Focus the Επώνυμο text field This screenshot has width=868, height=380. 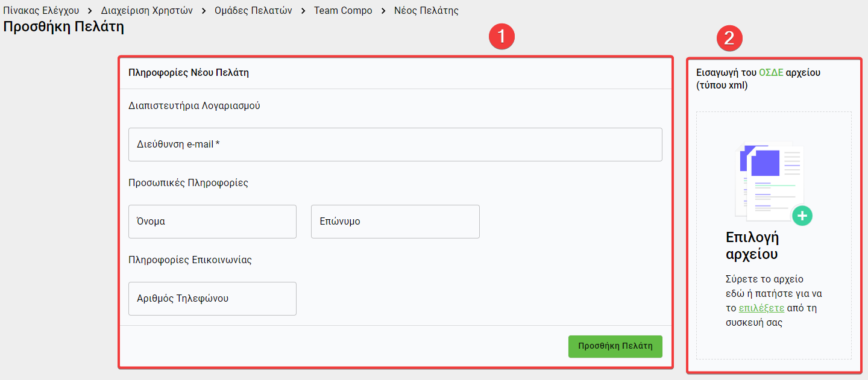coord(395,222)
